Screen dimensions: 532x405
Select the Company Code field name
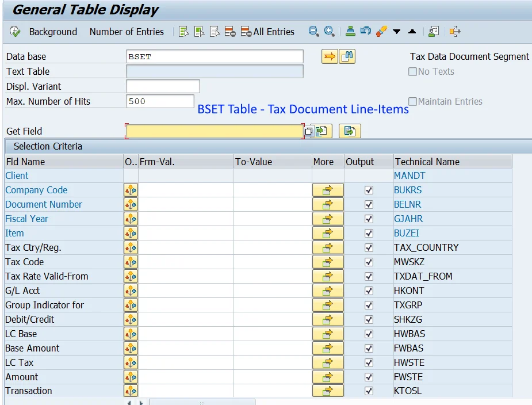coord(36,190)
